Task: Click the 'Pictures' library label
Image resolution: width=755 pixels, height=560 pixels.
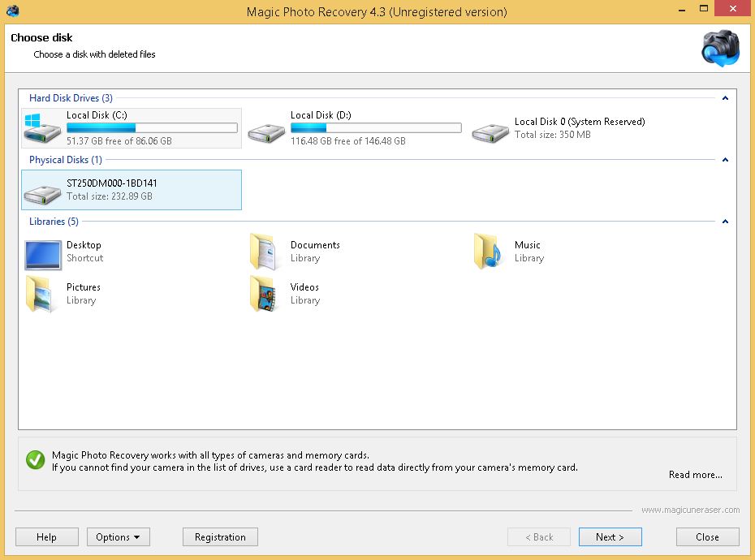Action: pyautogui.click(x=84, y=287)
